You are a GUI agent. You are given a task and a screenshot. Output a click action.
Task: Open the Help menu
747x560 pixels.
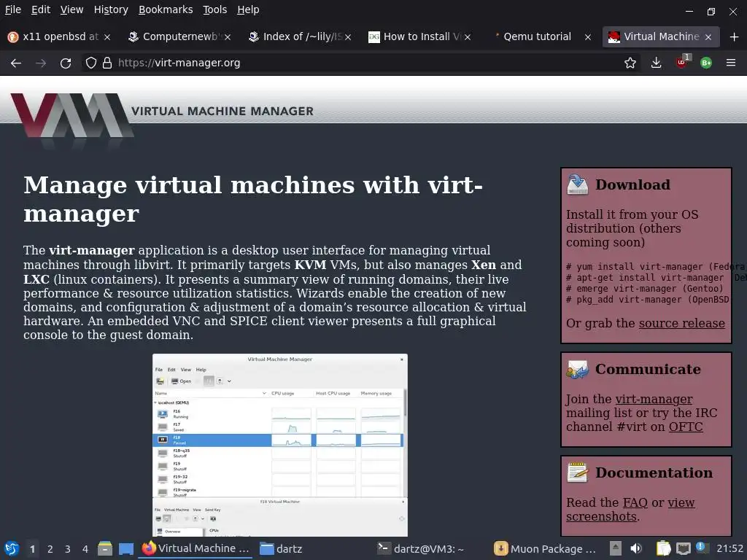click(248, 9)
